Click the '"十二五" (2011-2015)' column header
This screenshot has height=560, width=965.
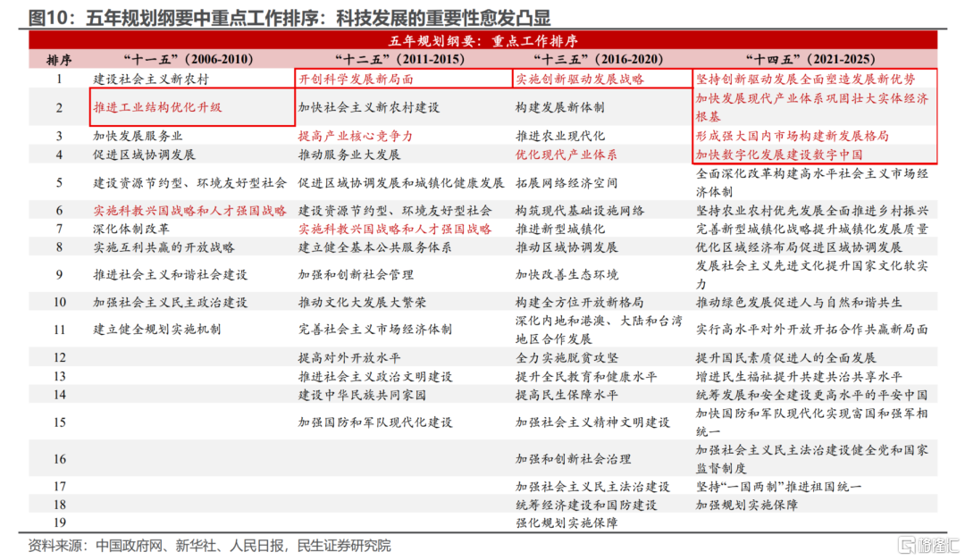(x=399, y=60)
